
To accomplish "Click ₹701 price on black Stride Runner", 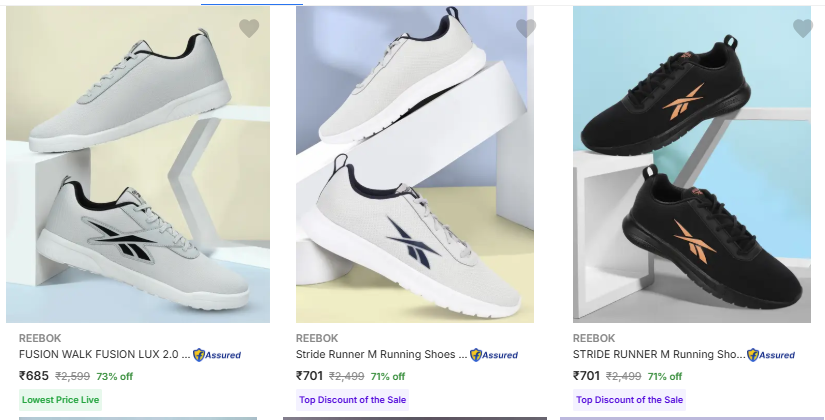I will 587,376.
